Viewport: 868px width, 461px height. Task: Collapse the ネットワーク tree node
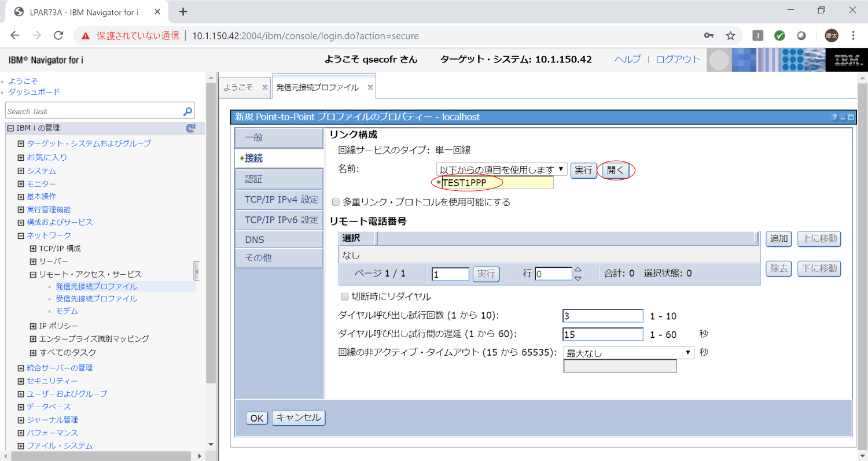click(21, 235)
